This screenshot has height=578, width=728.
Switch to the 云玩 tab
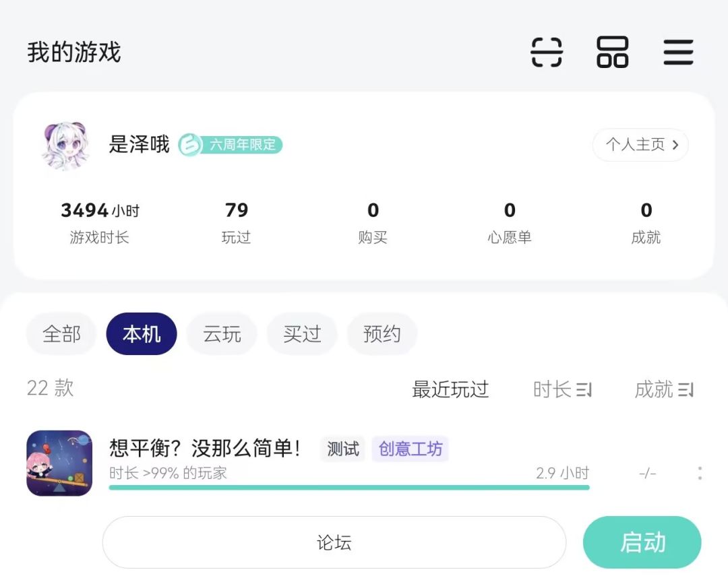pos(222,333)
